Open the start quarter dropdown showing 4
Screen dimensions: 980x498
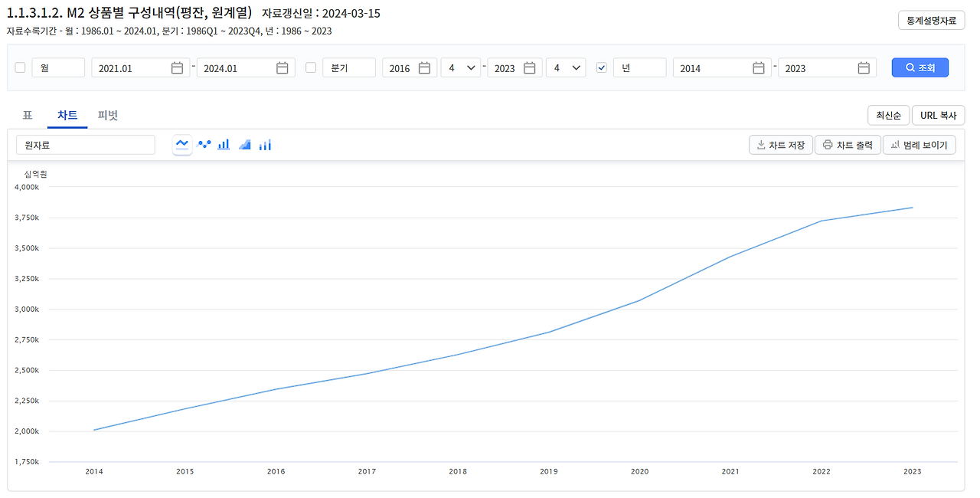click(461, 68)
